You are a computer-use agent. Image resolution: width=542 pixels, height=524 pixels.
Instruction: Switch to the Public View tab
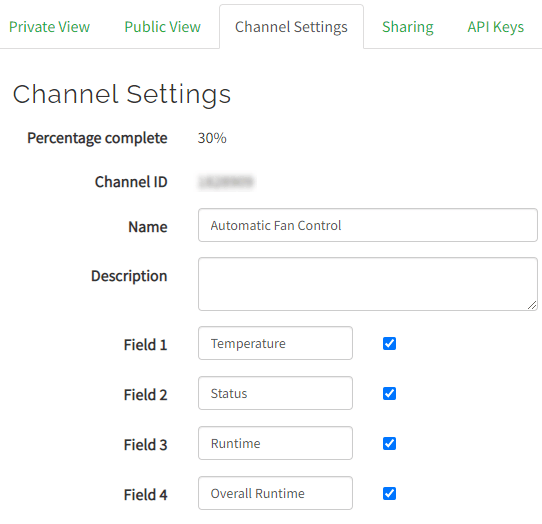tap(162, 27)
